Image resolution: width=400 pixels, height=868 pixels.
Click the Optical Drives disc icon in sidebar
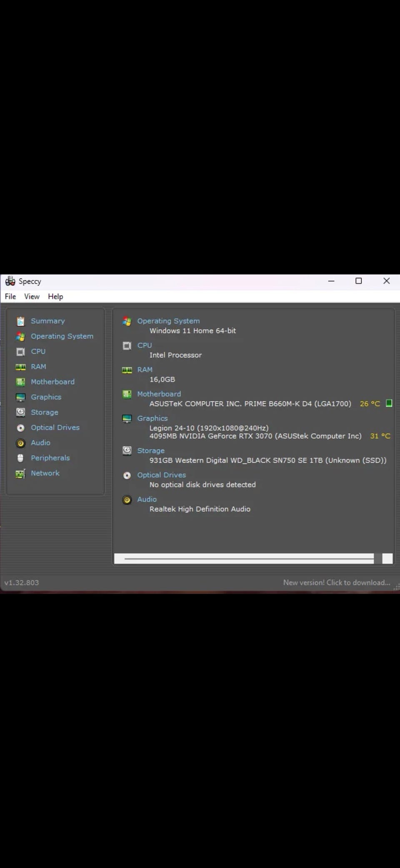[x=20, y=428]
